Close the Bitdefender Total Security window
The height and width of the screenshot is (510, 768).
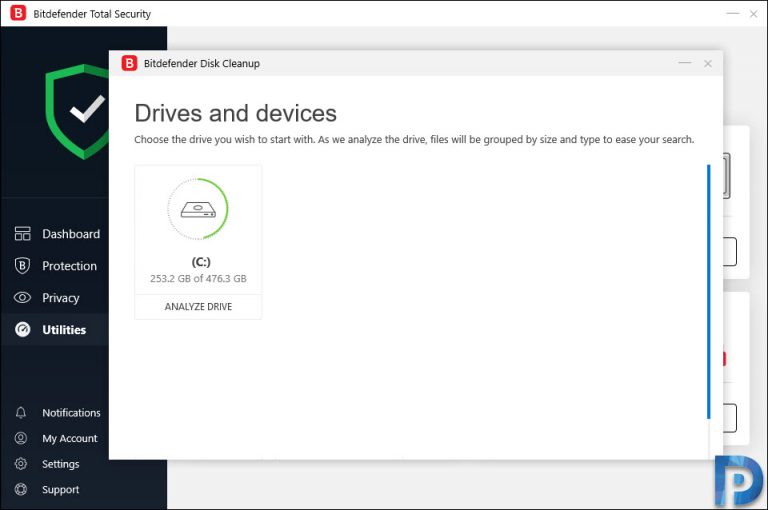754,14
